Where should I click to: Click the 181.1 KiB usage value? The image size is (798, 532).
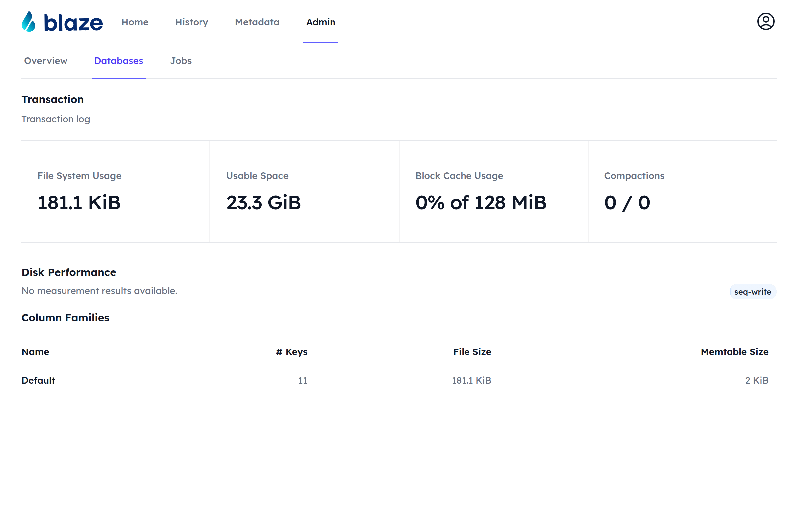[x=79, y=202]
